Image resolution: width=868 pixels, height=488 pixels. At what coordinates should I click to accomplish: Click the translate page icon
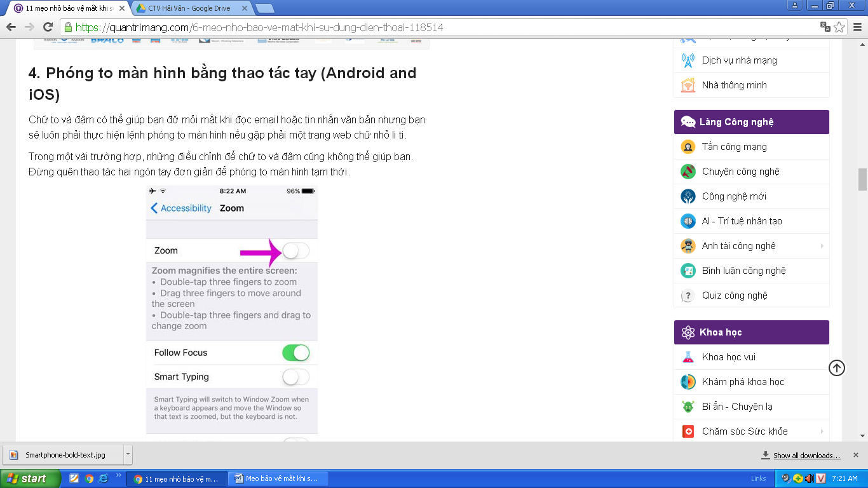tap(825, 27)
